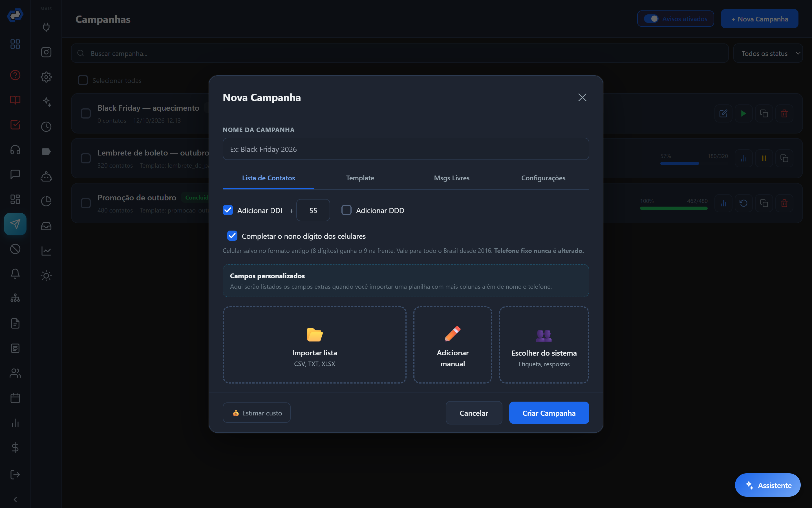Enable the Adicionar DDD checkbox

(x=346, y=210)
